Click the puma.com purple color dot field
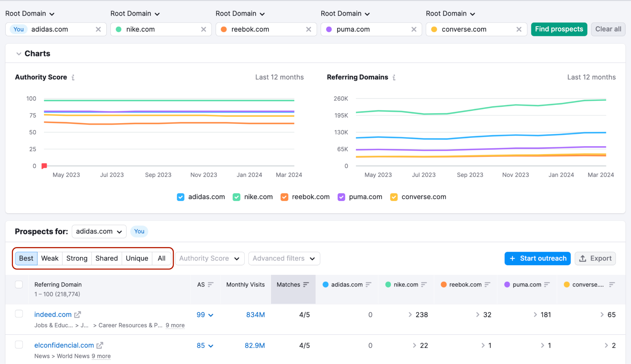This screenshot has width=631, height=364. (329, 29)
